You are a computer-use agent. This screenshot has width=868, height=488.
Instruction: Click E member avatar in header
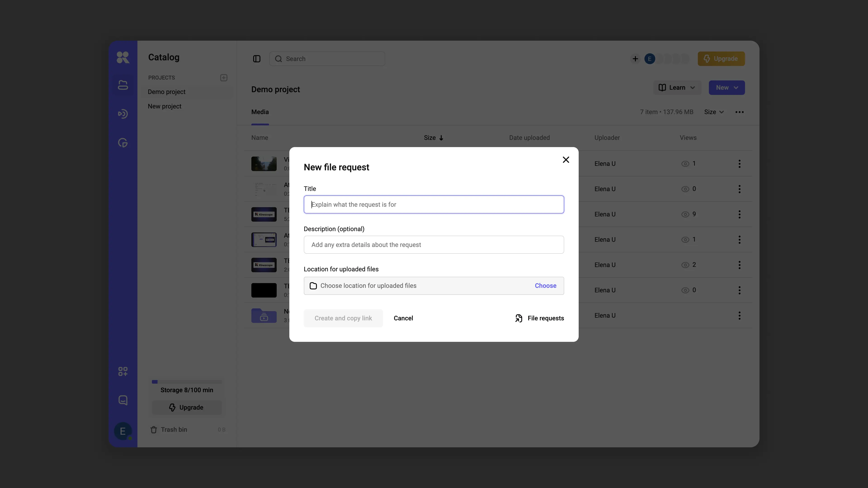650,59
